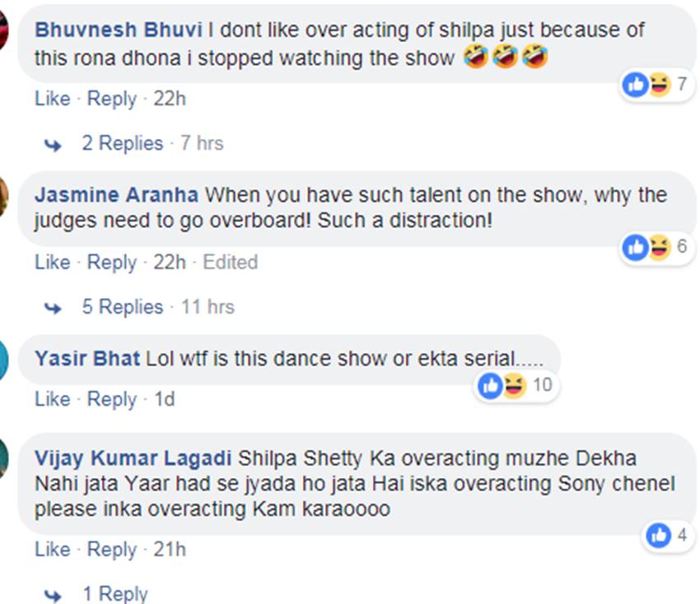This screenshot has width=700, height=604.
Task: Open Bhuvnesh Bhuvi's profile name link
Action: 118,30
